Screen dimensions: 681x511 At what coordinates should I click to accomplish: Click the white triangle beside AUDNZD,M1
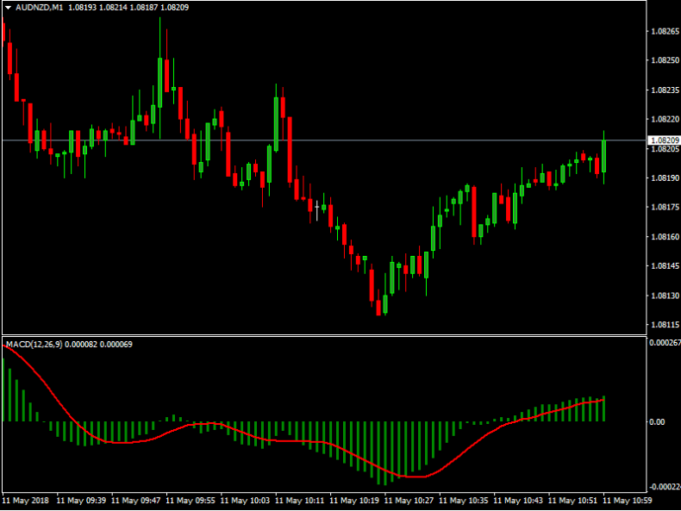point(9,8)
